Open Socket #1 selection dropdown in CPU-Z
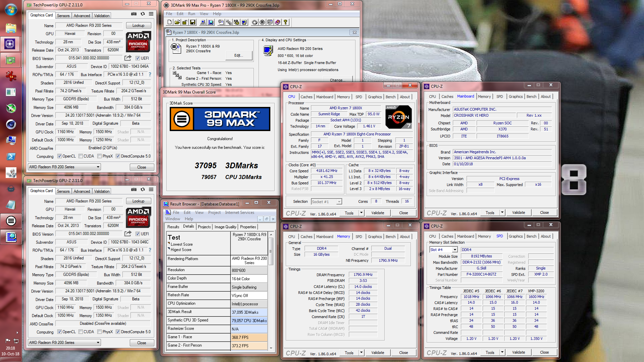 click(x=326, y=202)
